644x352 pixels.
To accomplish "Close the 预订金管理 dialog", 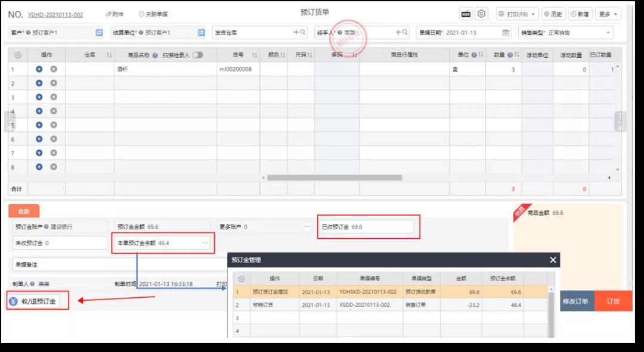I will click(553, 260).
